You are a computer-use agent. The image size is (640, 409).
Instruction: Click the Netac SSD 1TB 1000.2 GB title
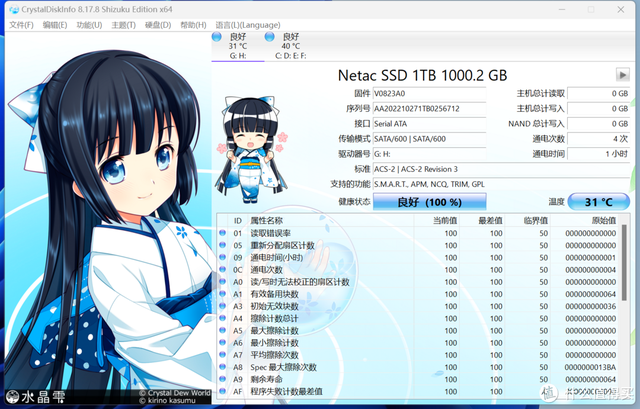point(422,75)
